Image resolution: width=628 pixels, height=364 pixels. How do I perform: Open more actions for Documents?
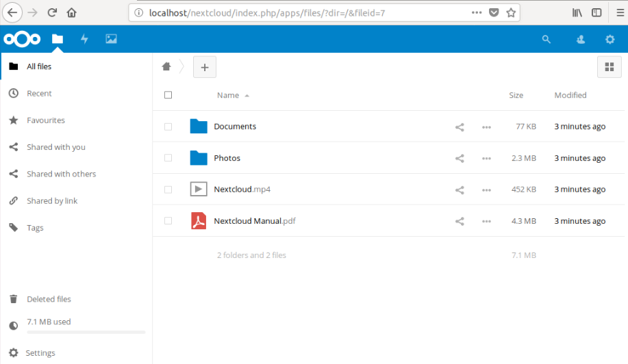(486, 127)
